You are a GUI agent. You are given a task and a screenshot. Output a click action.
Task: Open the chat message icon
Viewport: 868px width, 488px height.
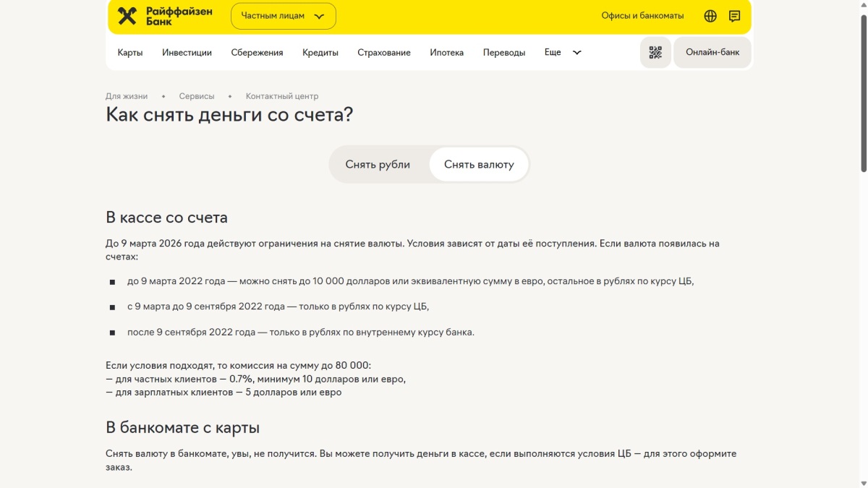tap(734, 16)
